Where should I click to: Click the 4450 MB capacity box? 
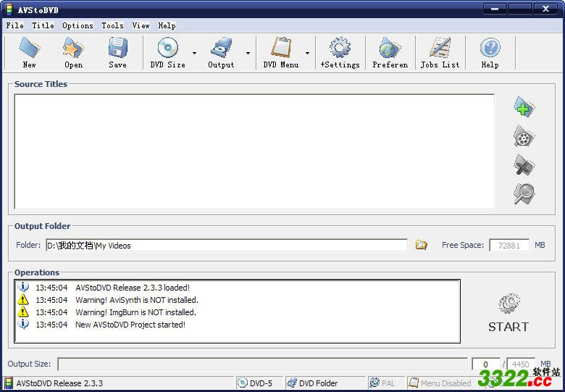(x=521, y=364)
